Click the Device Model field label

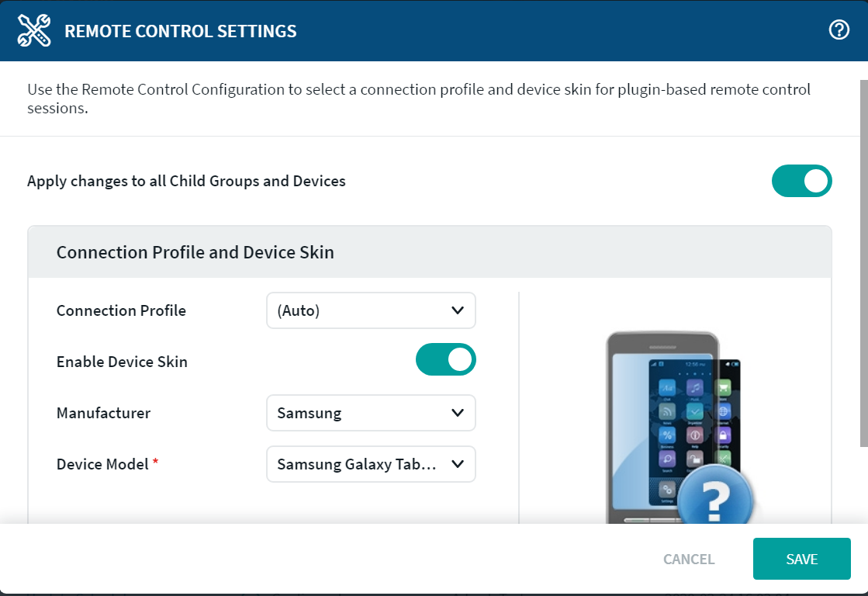click(x=102, y=464)
